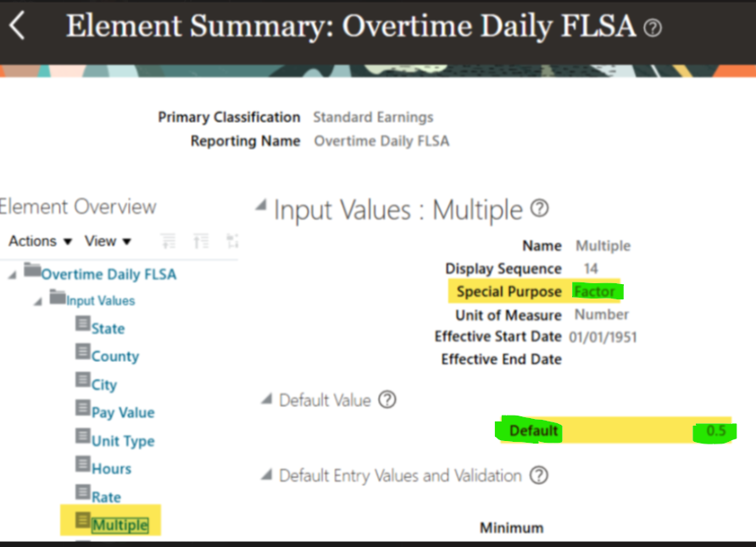Click the County row document icon

pyautogui.click(x=83, y=351)
